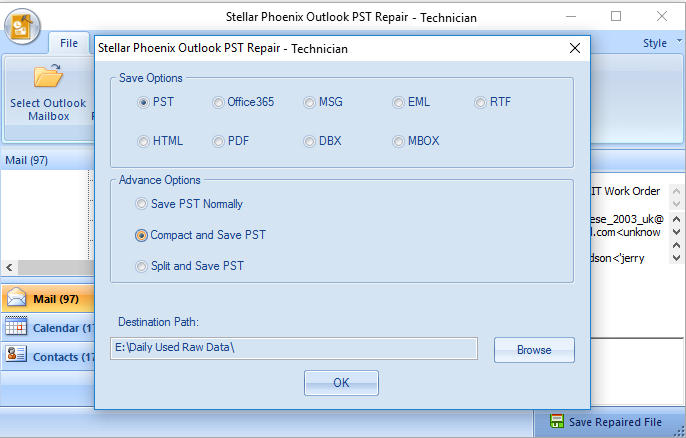Click into the Destination Path field
686x438 pixels.
click(x=294, y=348)
